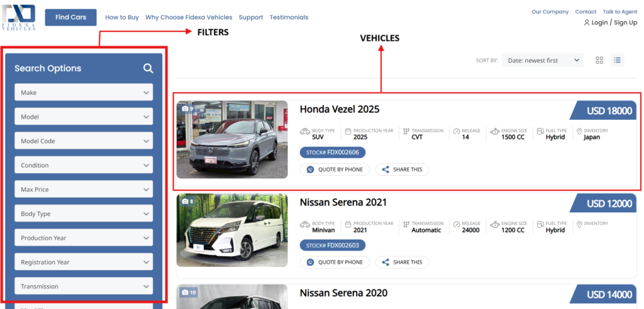Click the Find Cars button
The height and width of the screenshot is (309, 644).
point(70,18)
